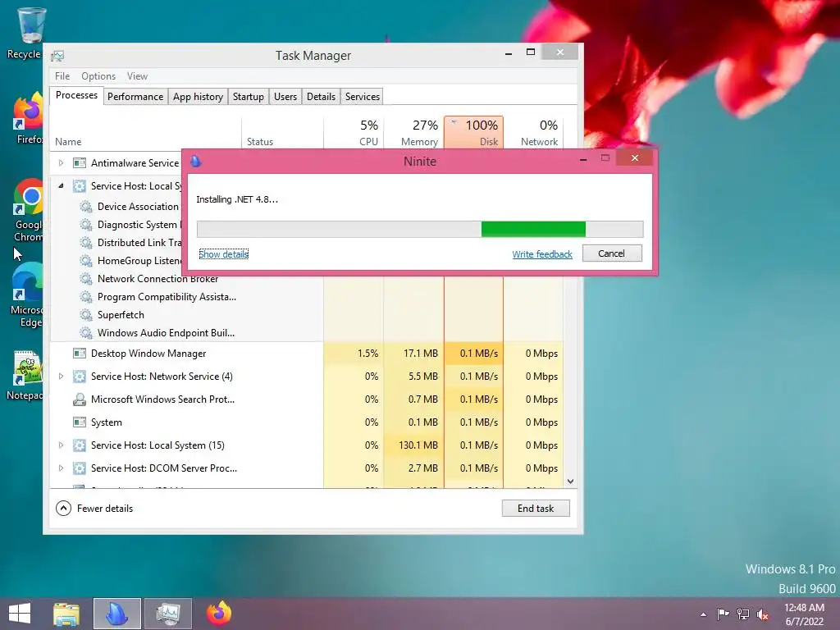Image resolution: width=840 pixels, height=630 pixels.
Task: Click the muted volume icon in tray
Action: [x=763, y=614]
